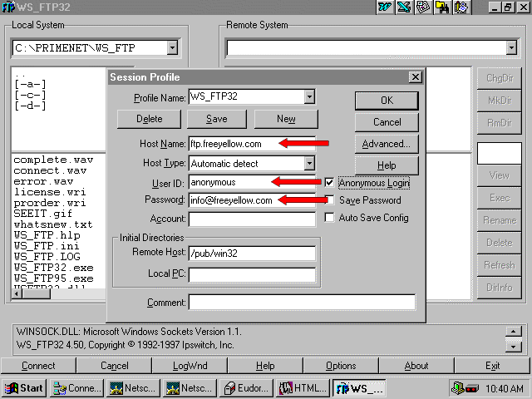Click the remote DirInfo button
Viewport: 532px width, 399px height.
click(x=499, y=288)
